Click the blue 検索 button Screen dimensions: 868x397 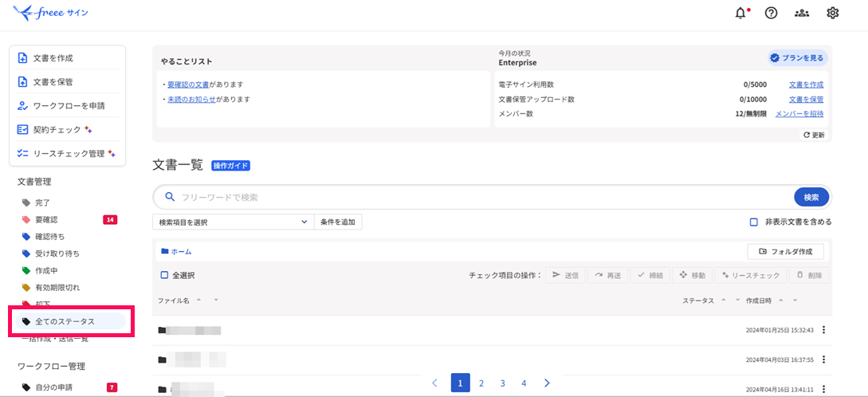(x=811, y=197)
